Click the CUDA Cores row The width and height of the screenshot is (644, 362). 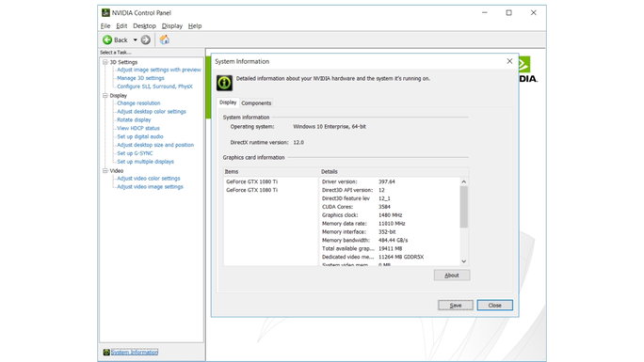[390, 207]
